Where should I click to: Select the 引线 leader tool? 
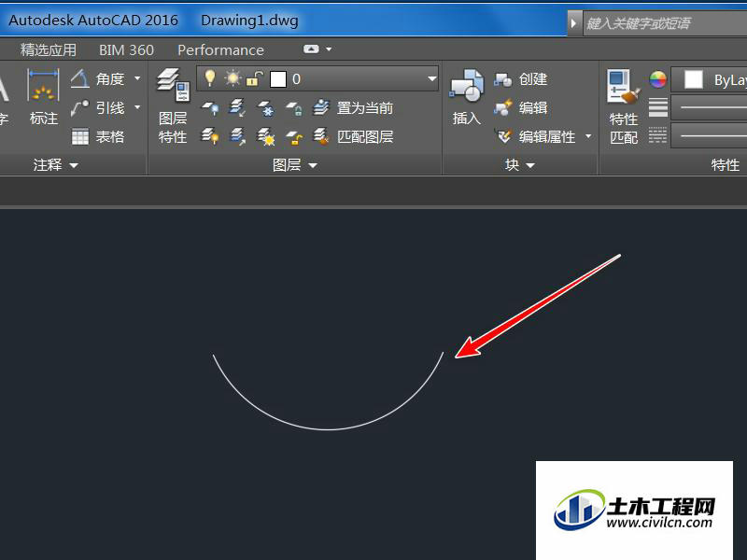pyautogui.click(x=98, y=108)
